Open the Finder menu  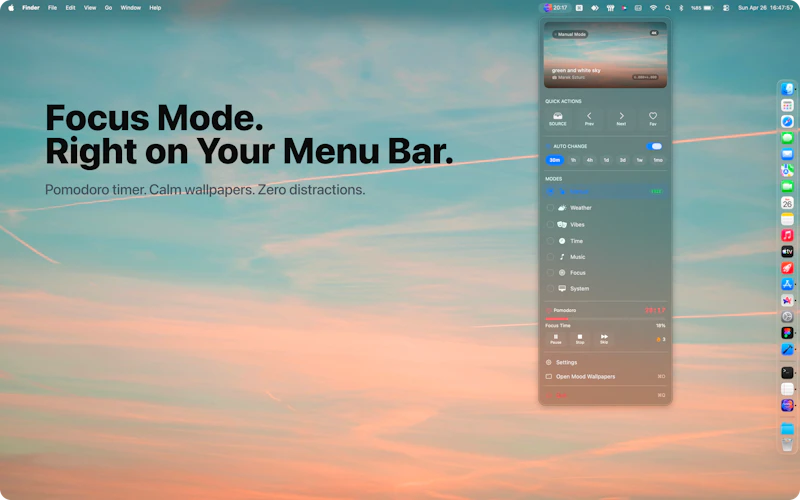31,8
